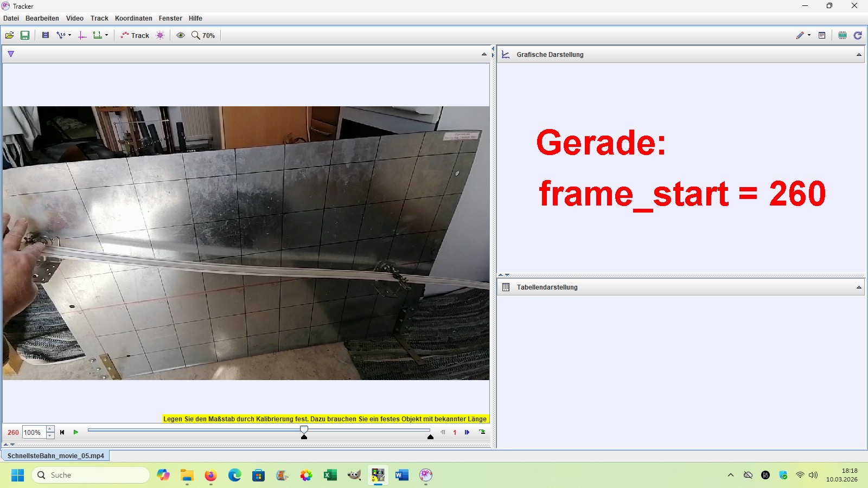Toggle the coordinate axes visibility
This screenshot has width=868, height=488.
[82, 35]
